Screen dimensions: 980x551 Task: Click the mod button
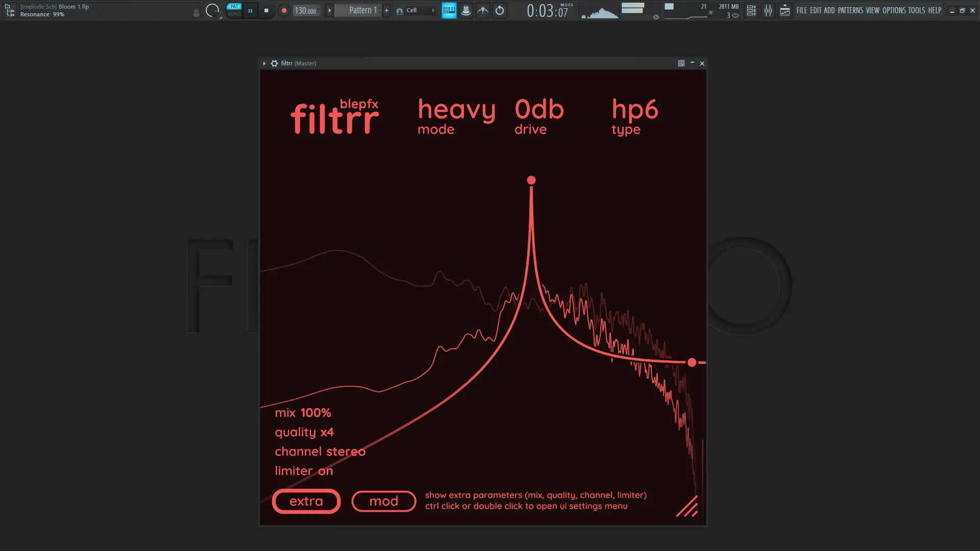[384, 501]
